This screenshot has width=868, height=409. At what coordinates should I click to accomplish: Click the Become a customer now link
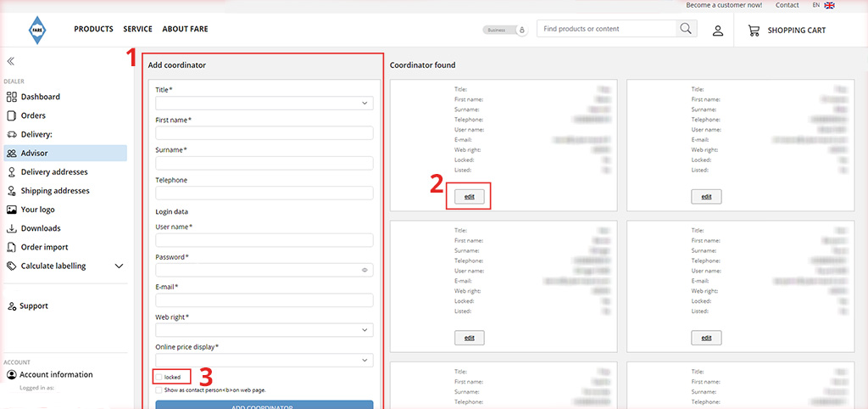(x=724, y=5)
